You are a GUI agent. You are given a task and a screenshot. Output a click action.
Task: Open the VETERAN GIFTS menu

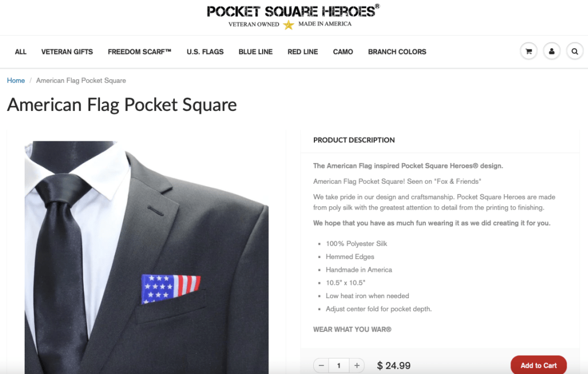point(67,52)
